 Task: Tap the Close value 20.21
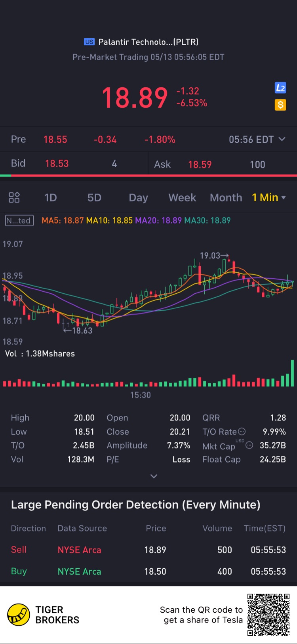[x=180, y=432]
